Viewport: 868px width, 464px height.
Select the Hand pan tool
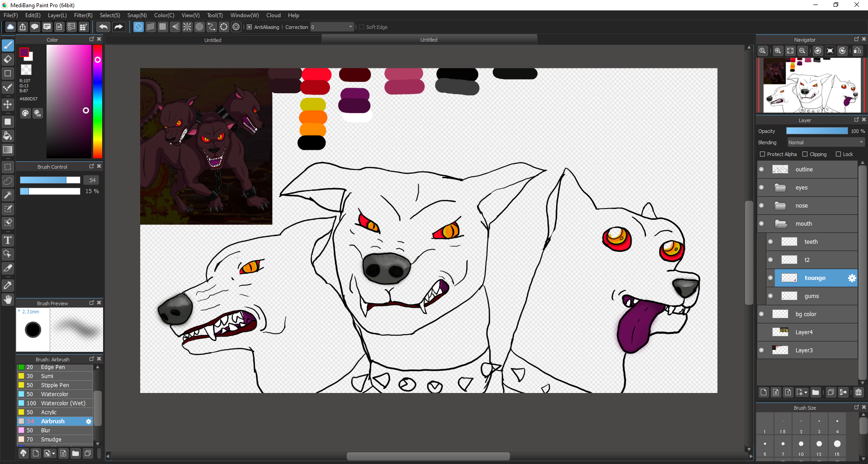tap(8, 299)
